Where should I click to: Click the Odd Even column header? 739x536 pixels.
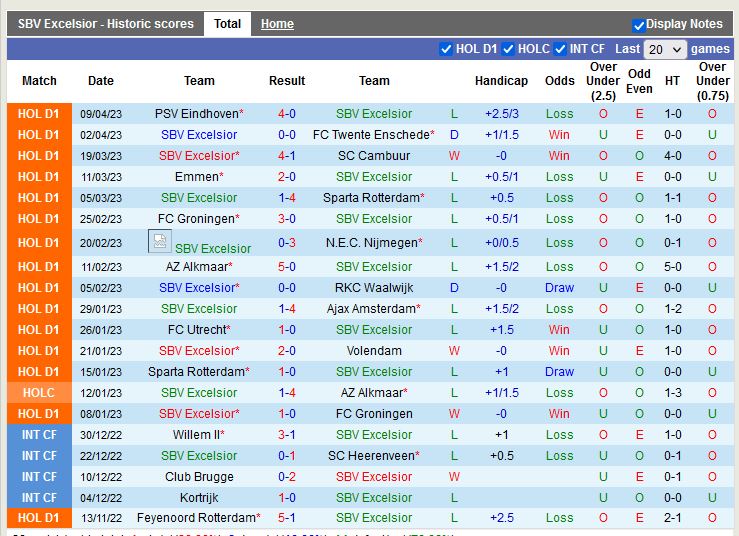tap(639, 81)
